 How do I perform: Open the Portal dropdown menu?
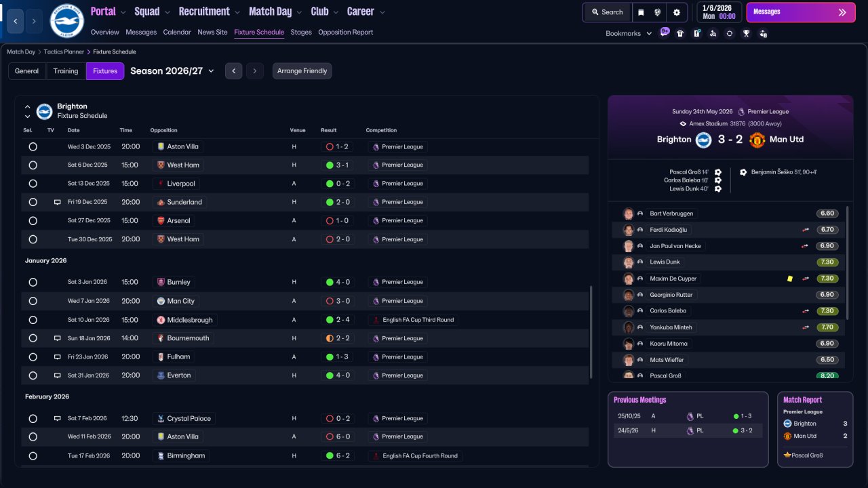[x=108, y=12]
